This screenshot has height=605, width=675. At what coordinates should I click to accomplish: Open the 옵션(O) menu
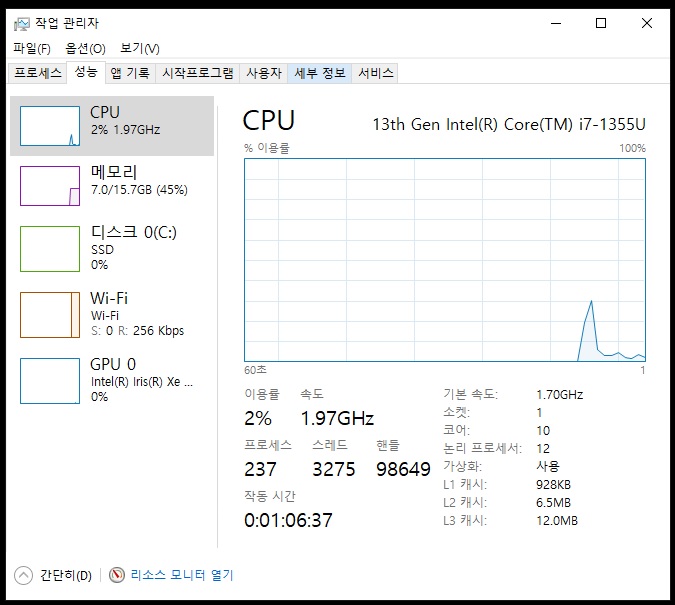[x=85, y=48]
